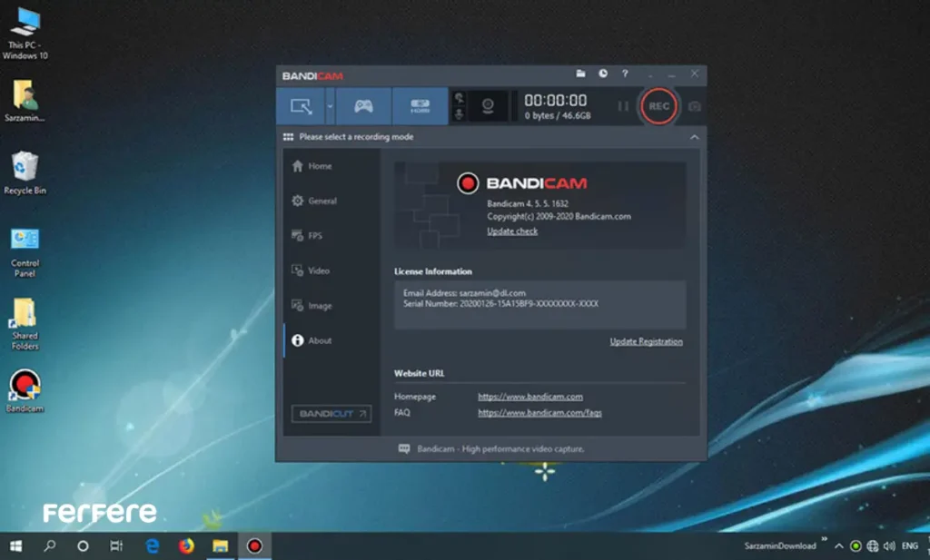Collapse the recording mode panel chevron
This screenshot has width=930, height=560.
click(694, 137)
